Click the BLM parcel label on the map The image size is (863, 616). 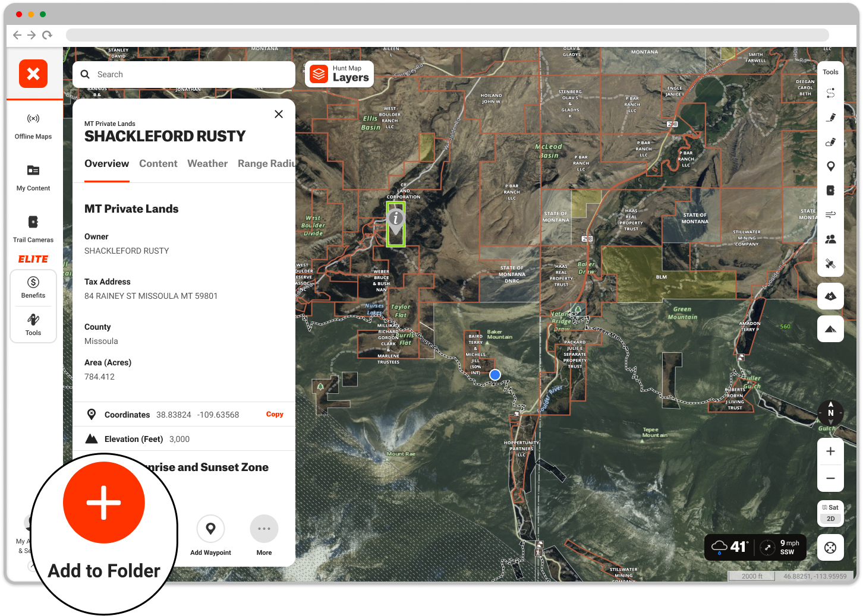pos(662,277)
